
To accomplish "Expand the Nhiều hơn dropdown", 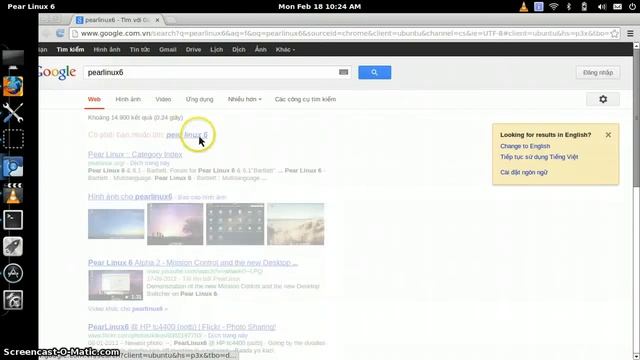I will [244, 99].
